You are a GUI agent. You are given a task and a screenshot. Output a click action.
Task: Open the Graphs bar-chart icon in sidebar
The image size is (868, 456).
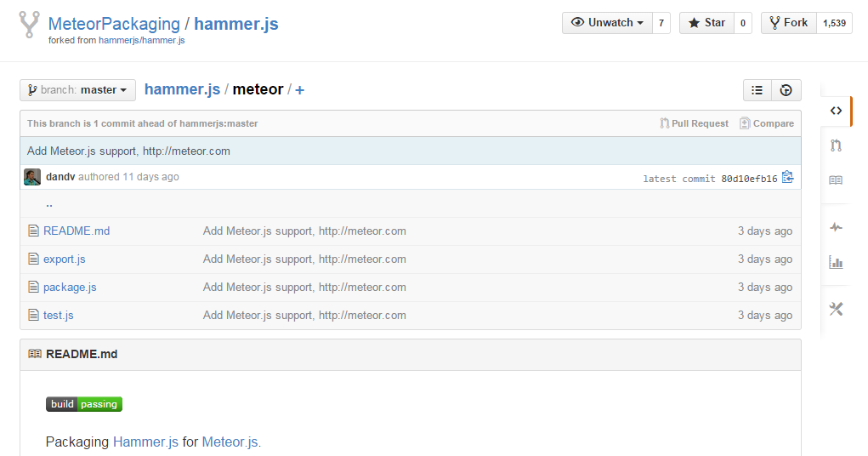(836, 262)
